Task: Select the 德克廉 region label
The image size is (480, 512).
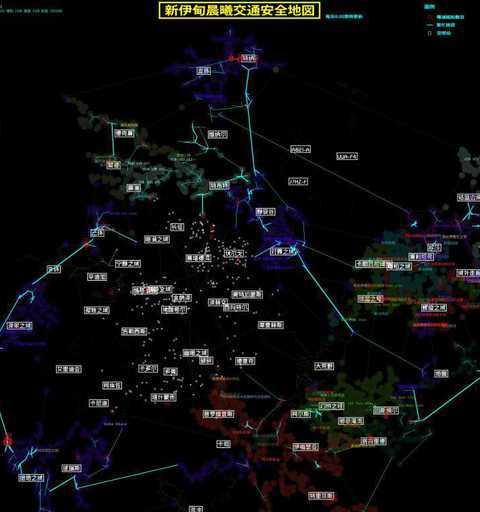Action: (125, 133)
